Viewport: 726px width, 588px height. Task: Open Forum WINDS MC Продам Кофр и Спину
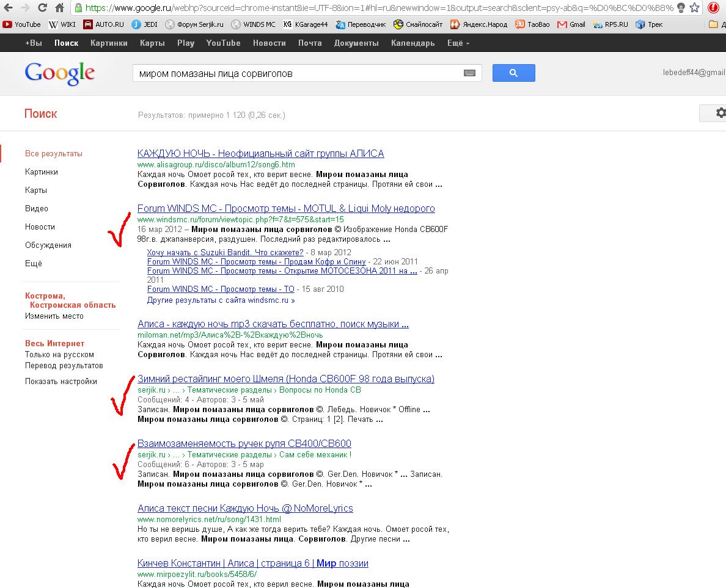click(x=256, y=262)
